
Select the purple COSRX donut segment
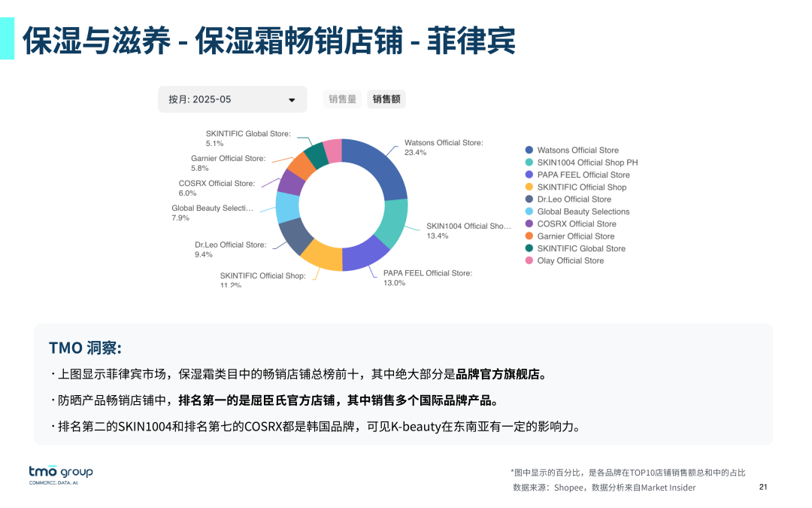coord(290,183)
